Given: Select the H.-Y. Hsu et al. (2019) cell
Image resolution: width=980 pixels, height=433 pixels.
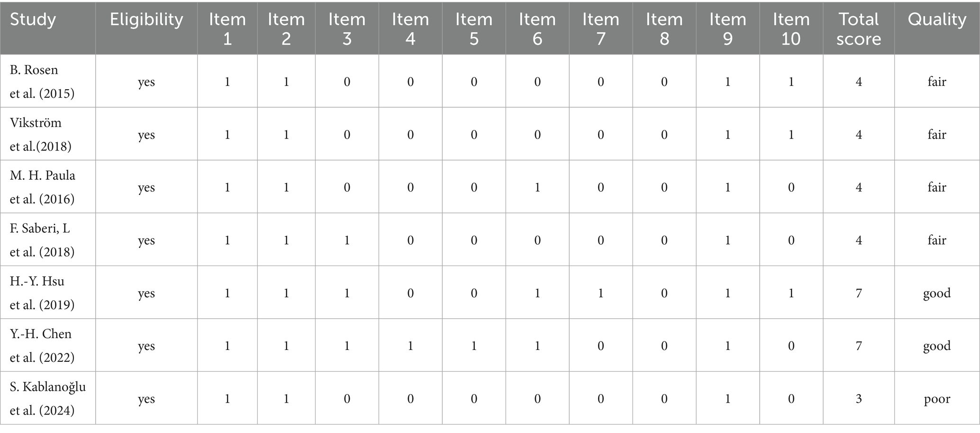Looking at the screenshot, I should (42, 293).
